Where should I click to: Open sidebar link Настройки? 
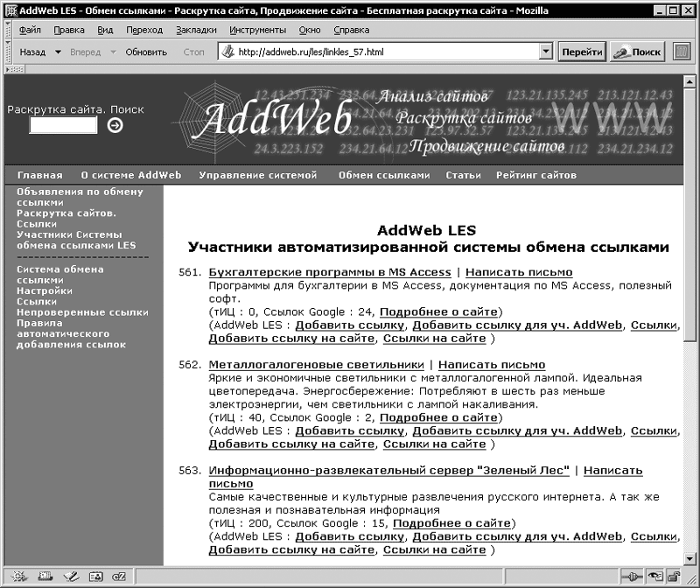pyautogui.click(x=45, y=290)
